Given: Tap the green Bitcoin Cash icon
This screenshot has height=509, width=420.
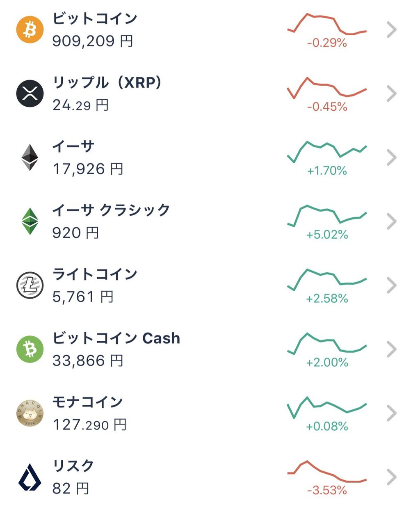Looking at the screenshot, I should point(30,349).
